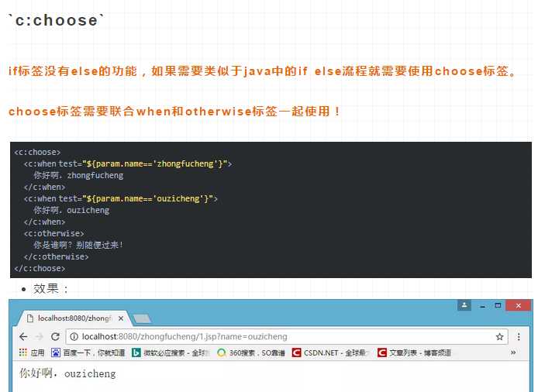
Task: Open a new tab in the browser
Action: point(142,318)
